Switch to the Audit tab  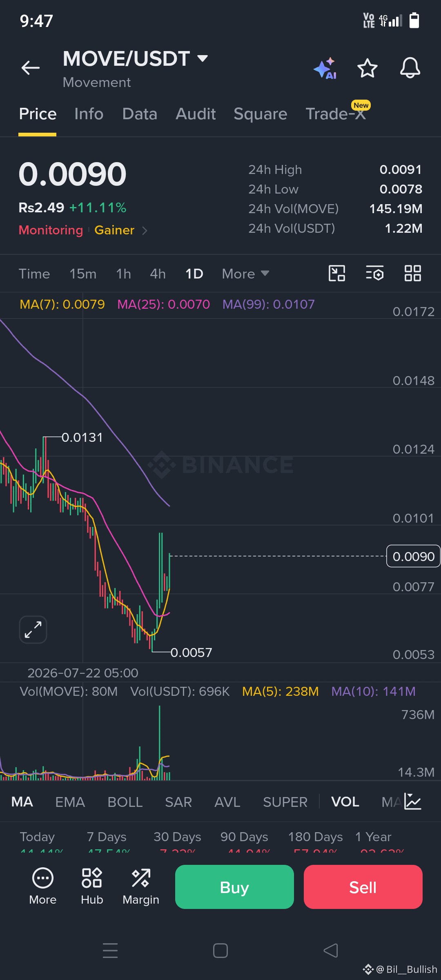tap(196, 114)
